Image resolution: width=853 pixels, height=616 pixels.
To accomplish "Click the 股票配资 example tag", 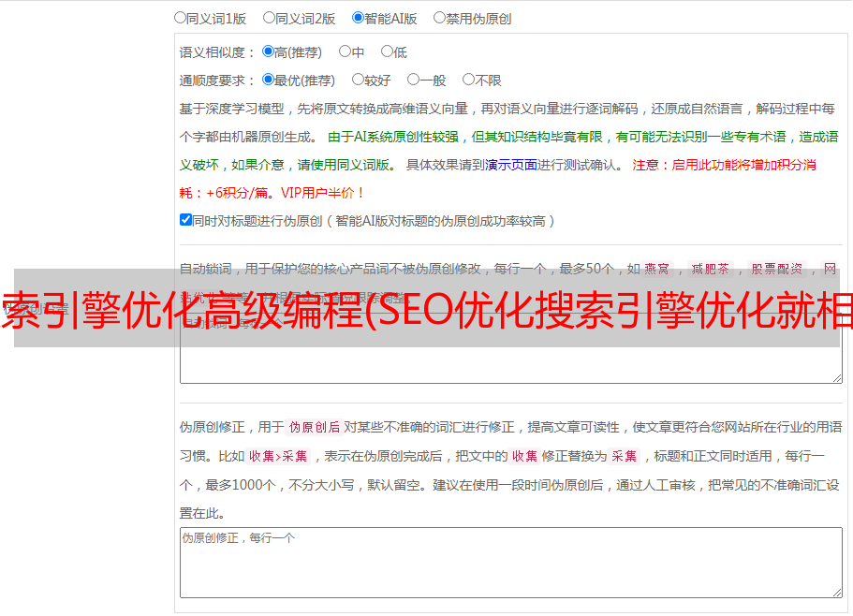I will point(777,269).
